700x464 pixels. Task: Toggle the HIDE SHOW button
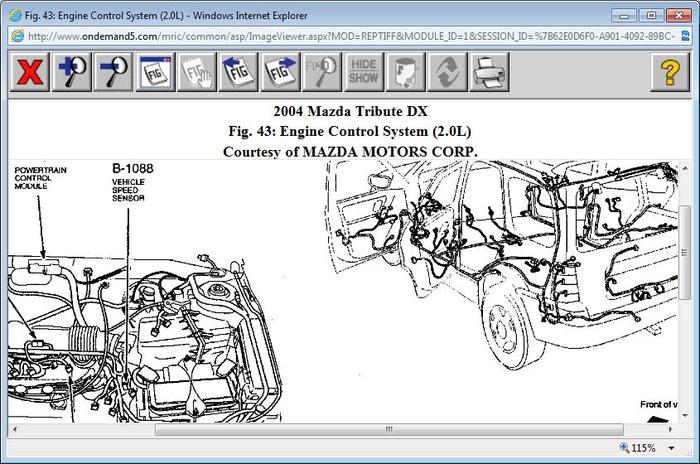[364, 72]
